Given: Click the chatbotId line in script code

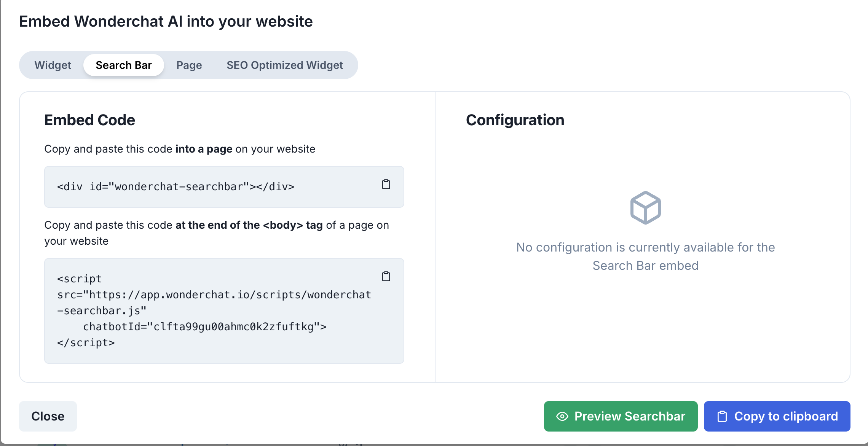Looking at the screenshot, I should pyautogui.click(x=204, y=327).
